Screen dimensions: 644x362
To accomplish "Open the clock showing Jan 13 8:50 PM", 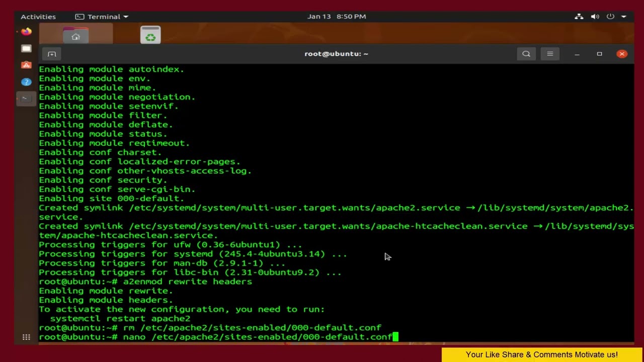I will point(337,17).
